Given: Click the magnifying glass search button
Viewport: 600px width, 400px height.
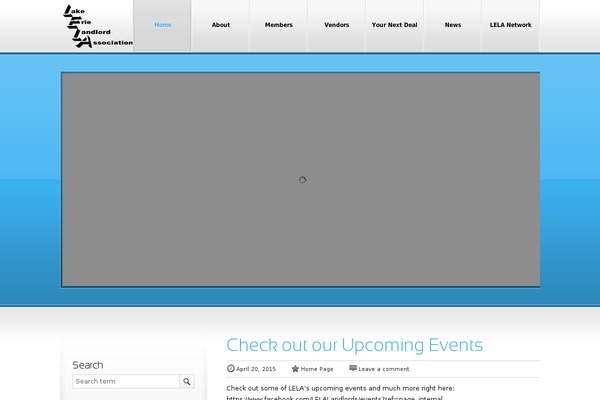Looking at the screenshot, I should click(x=187, y=381).
